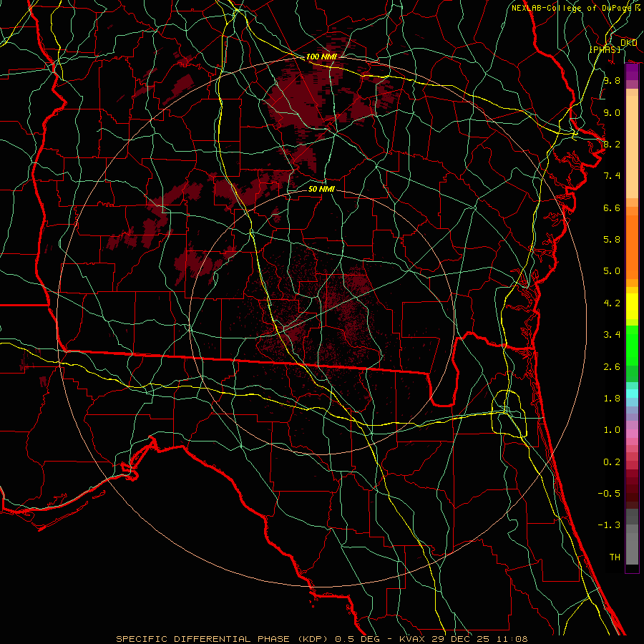644x644 pixels.
Task: Click the TH label in legend
Action: (614, 557)
